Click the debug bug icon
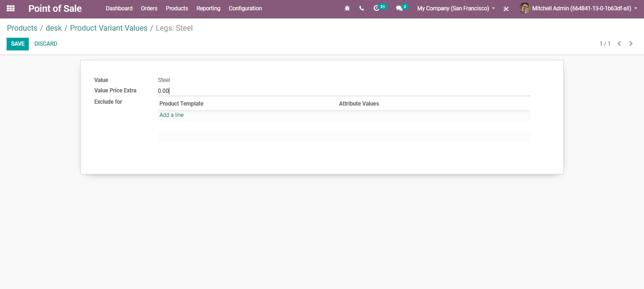 pyautogui.click(x=347, y=8)
